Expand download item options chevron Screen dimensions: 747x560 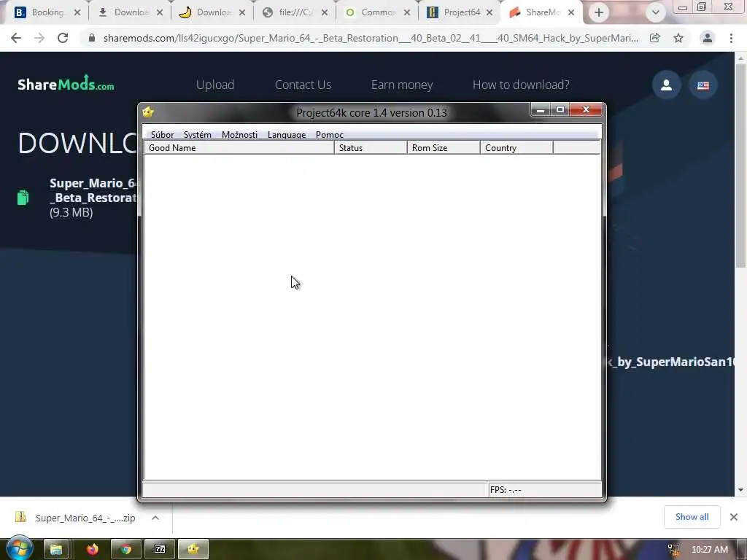point(155,518)
